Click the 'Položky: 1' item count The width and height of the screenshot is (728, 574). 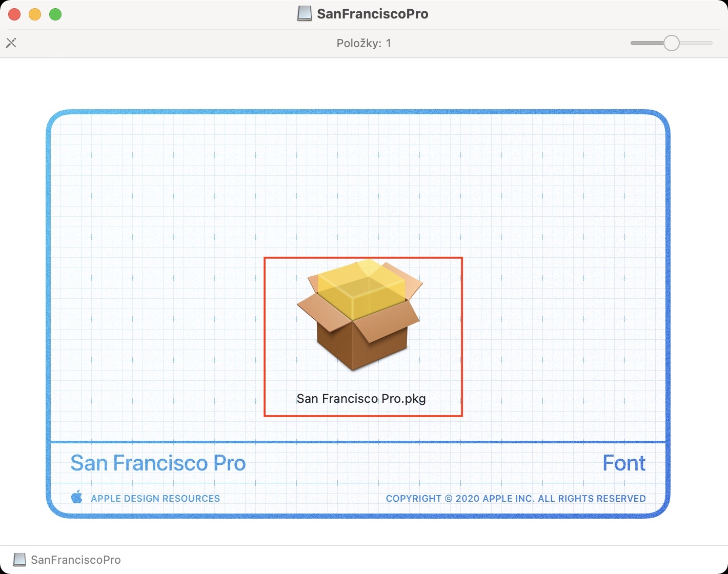364,43
